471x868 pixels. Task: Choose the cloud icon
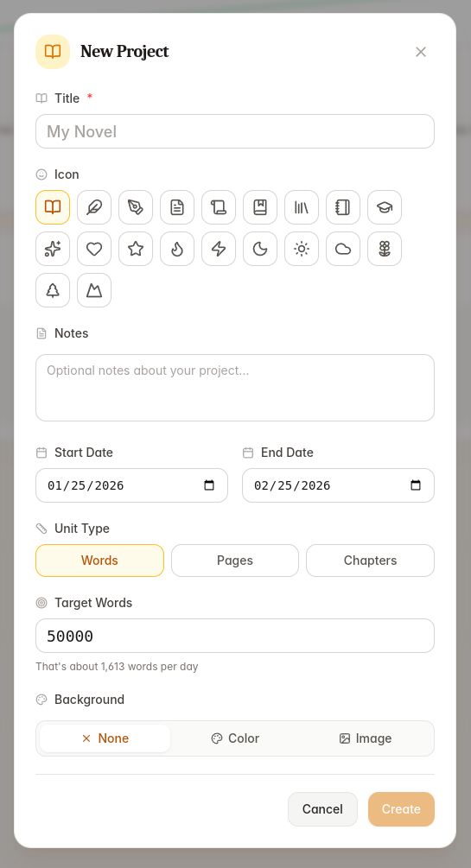tap(343, 249)
